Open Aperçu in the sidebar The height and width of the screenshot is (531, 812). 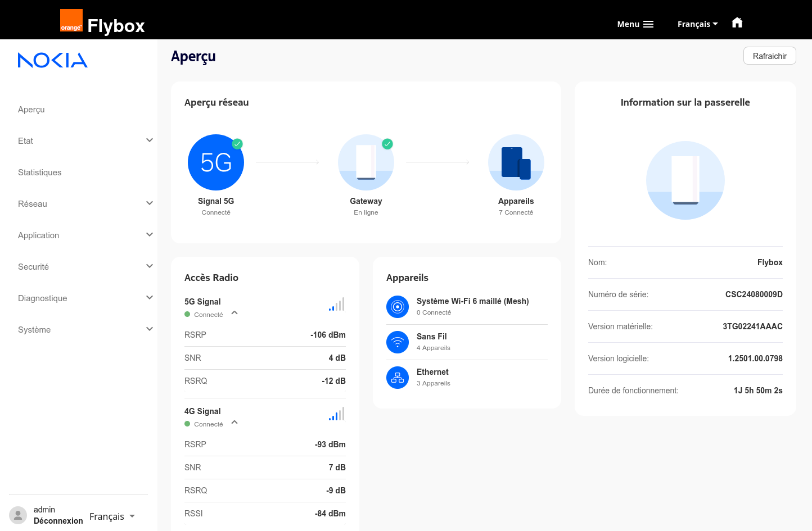[31, 110]
